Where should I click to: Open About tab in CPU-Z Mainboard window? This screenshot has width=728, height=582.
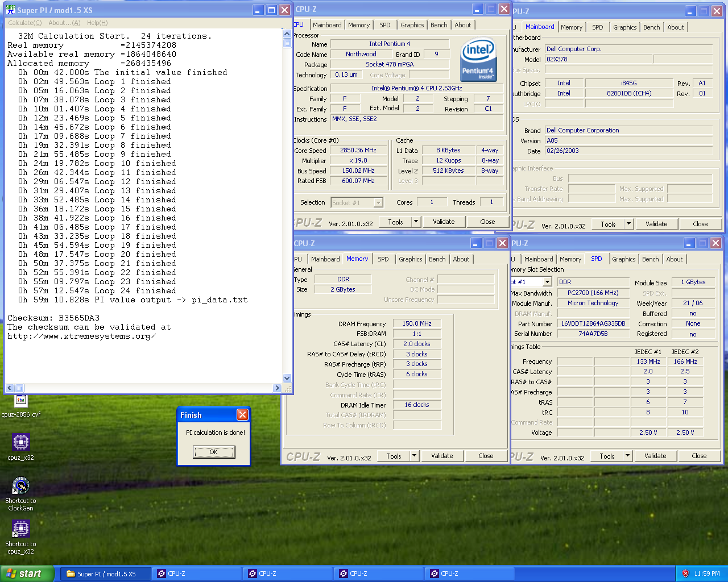pos(675,27)
